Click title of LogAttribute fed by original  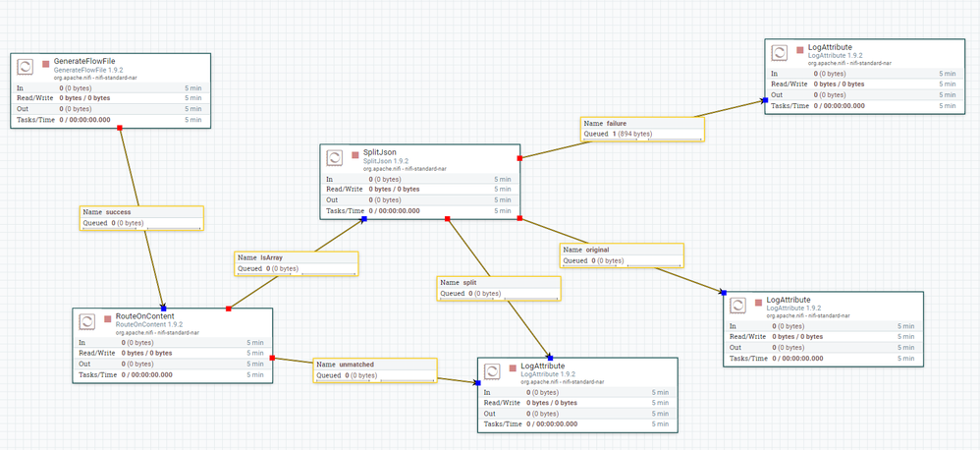tap(789, 300)
